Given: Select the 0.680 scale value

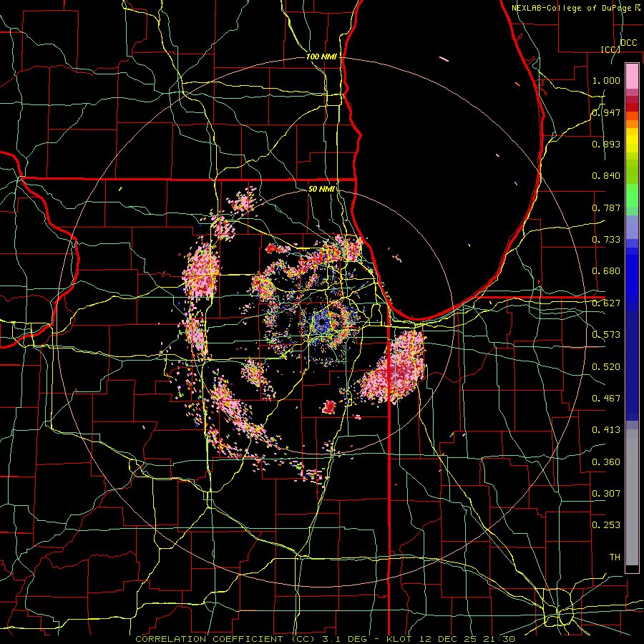Looking at the screenshot, I should tap(606, 271).
